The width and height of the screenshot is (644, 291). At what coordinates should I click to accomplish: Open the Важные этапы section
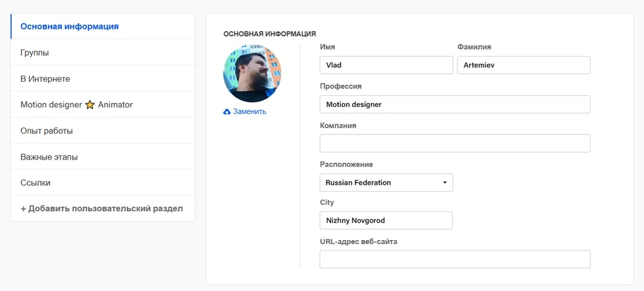(x=49, y=157)
